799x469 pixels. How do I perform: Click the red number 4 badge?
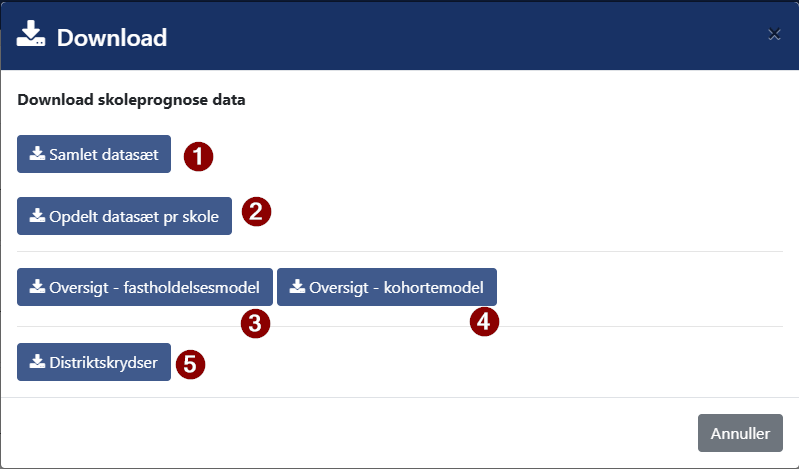point(484,322)
